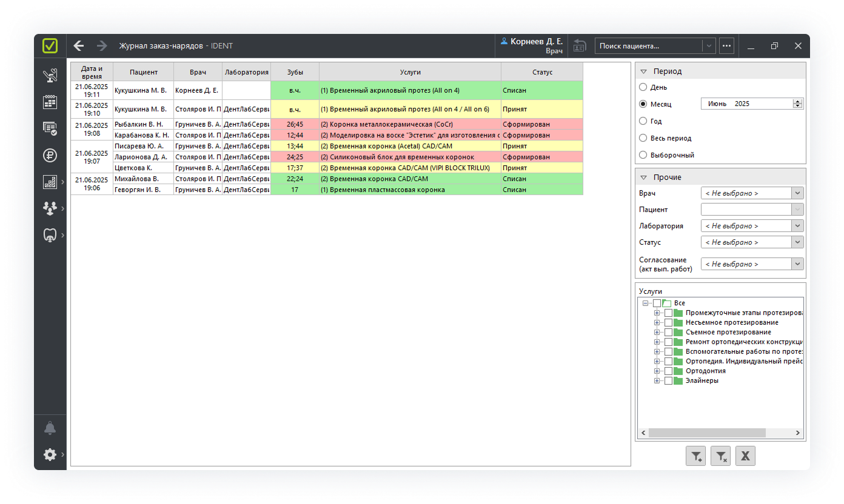
Task: Open notifications bell in sidebar
Action: click(x=50, y=428)
